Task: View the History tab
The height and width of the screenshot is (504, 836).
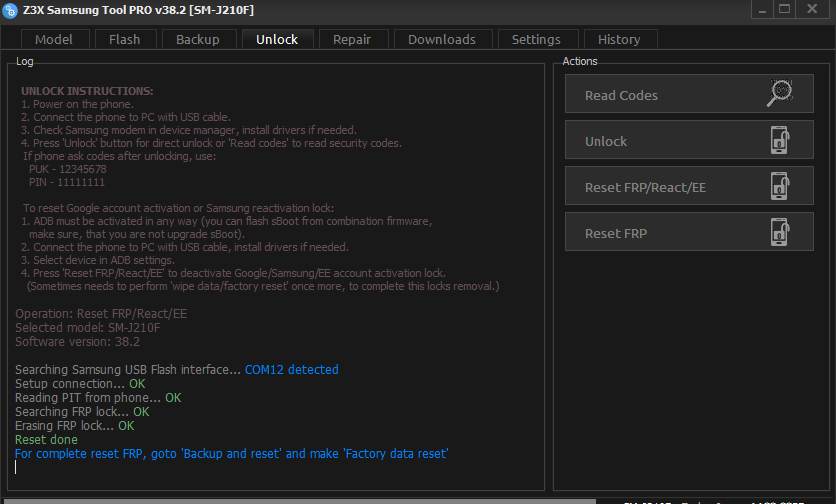Action: (x=619, y=39)
